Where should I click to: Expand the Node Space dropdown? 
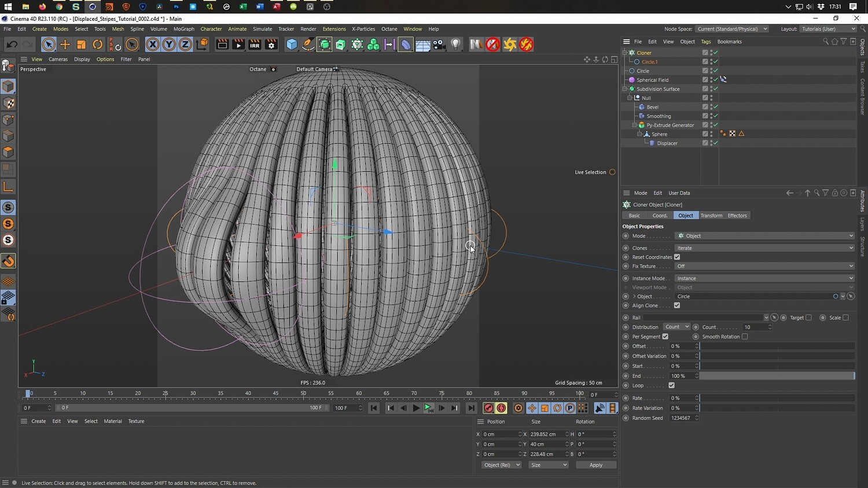coord(732,29)
